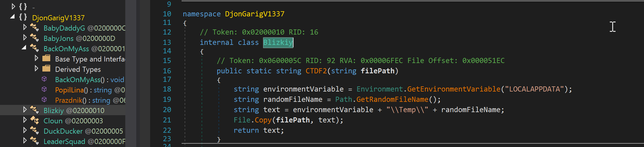The width and height of the screenshot is (644, 147).
Task: Follow the GetRandomFileName method reference
Action: click(392, 99)
